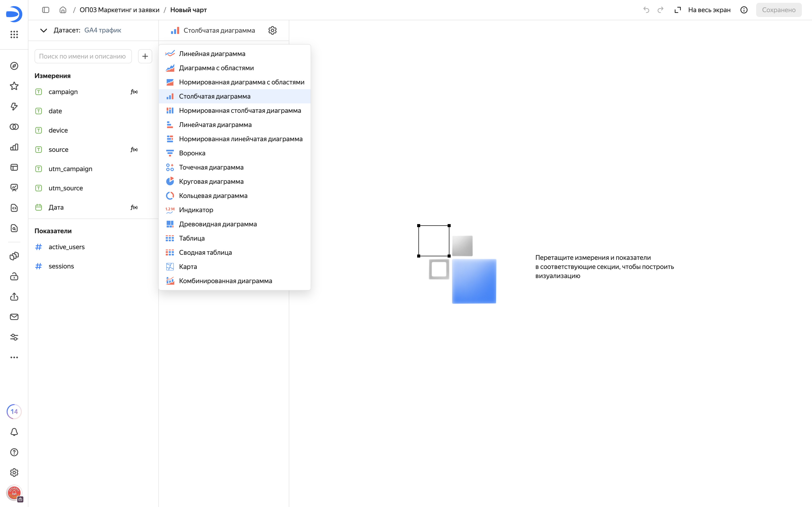Open notifications bell in left sidebar

tap(14, 432)
